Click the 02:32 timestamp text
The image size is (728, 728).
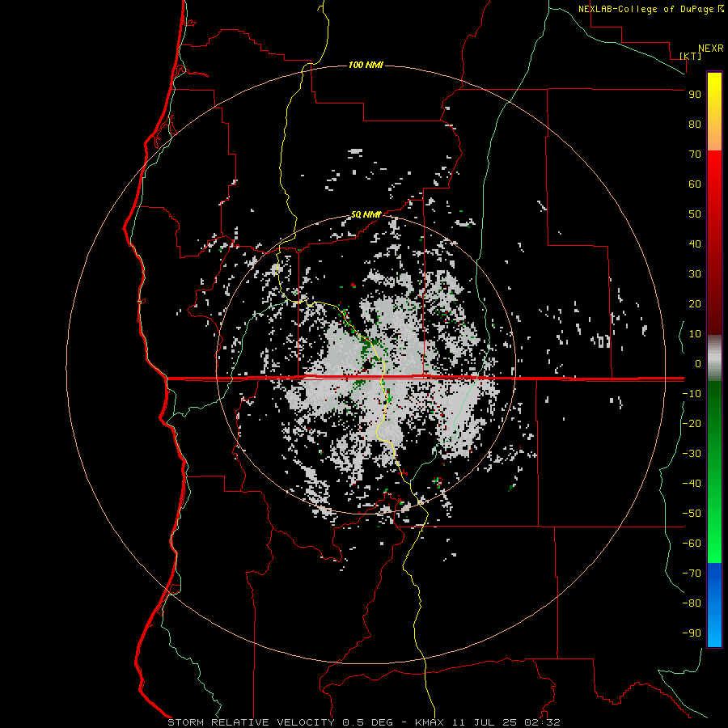[x=542, y=722]
